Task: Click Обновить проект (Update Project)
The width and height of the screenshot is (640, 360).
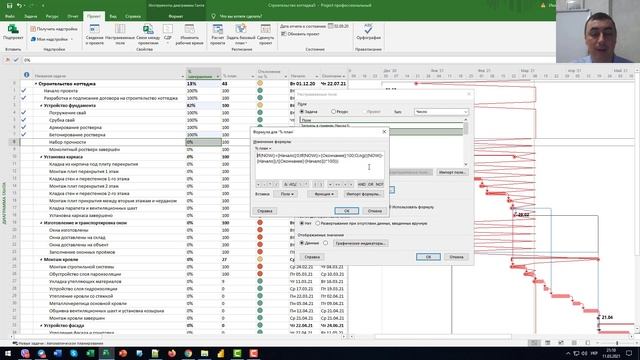Action: (300, 34)
